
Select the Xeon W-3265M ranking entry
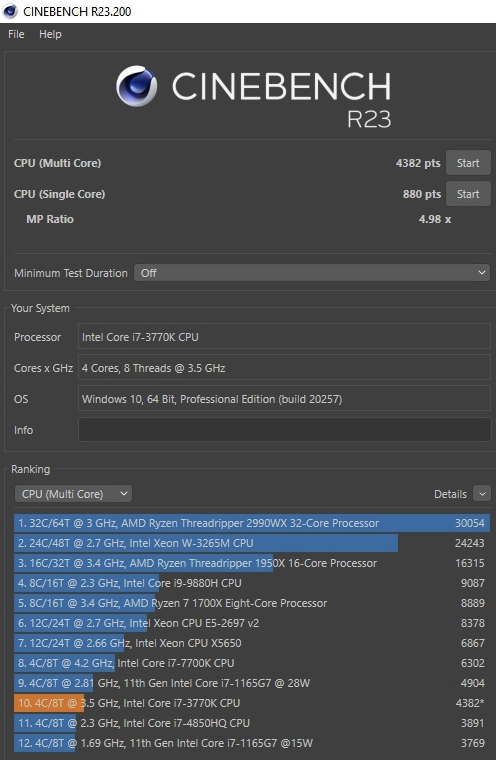pos(252,543)
